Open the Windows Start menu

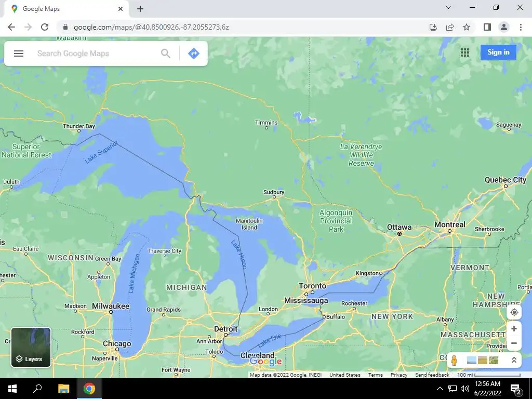12,389
